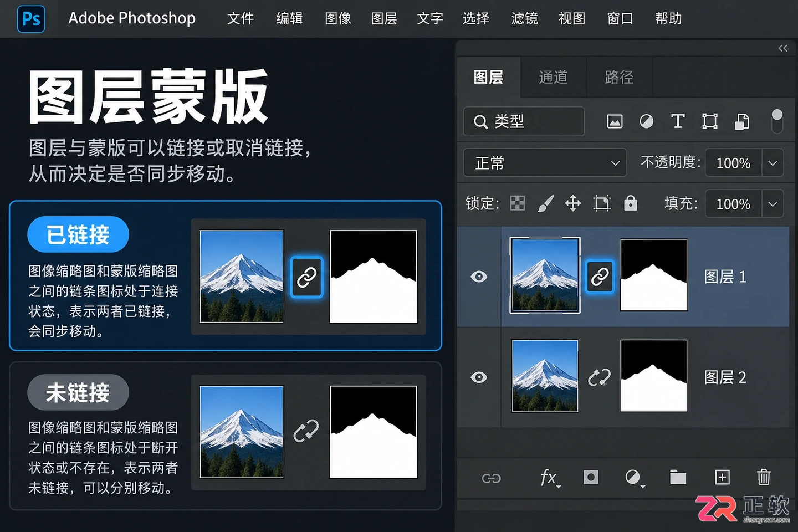The image size is (798, 532).
Task: Hide 图层 2 with its eye icon
Action: (479, 377)
